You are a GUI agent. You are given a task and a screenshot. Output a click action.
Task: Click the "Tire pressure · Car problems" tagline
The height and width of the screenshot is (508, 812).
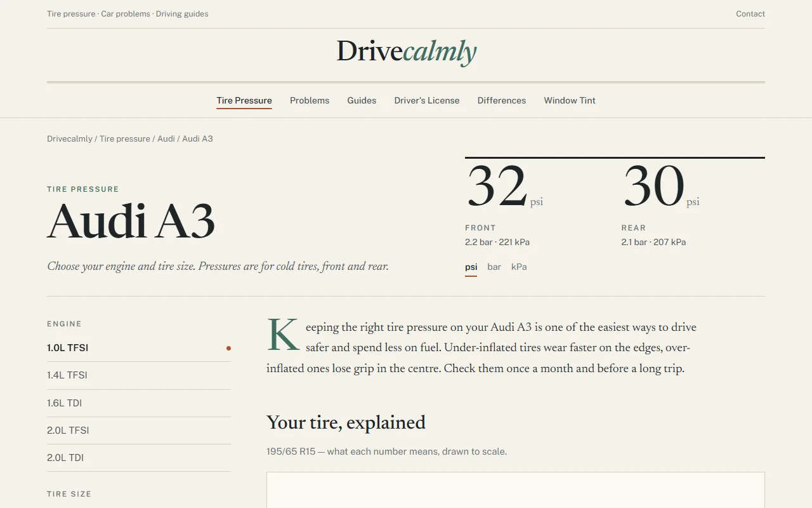128,14
